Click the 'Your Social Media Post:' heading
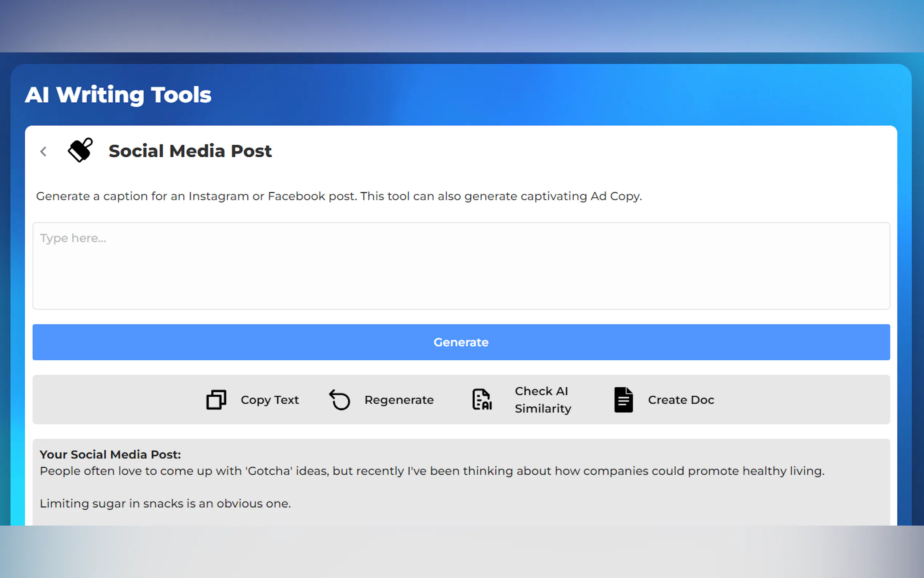924x578 pixels. [110, 455]
